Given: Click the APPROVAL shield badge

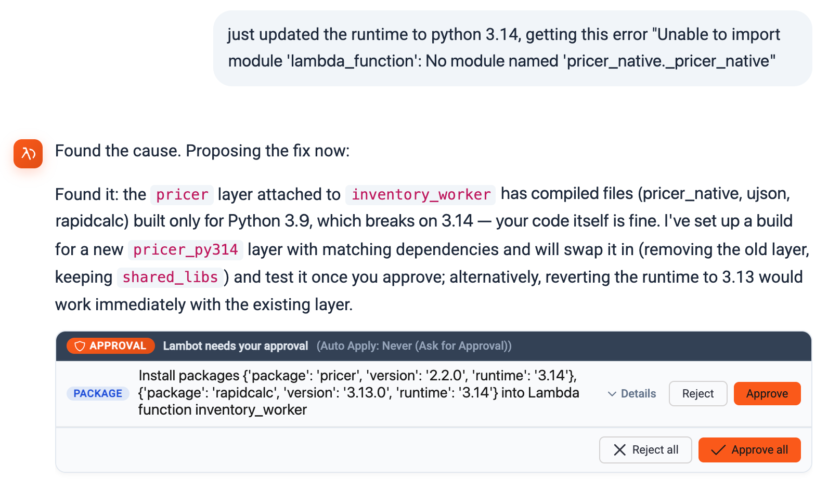Looking at the screenshot, I should point(111,346).
